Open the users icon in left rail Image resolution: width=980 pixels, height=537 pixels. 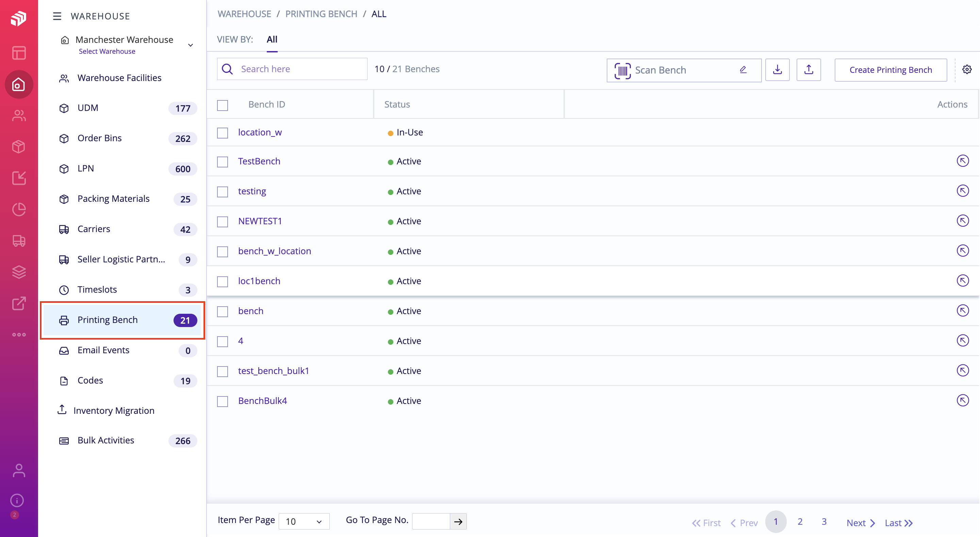[19, 115]
